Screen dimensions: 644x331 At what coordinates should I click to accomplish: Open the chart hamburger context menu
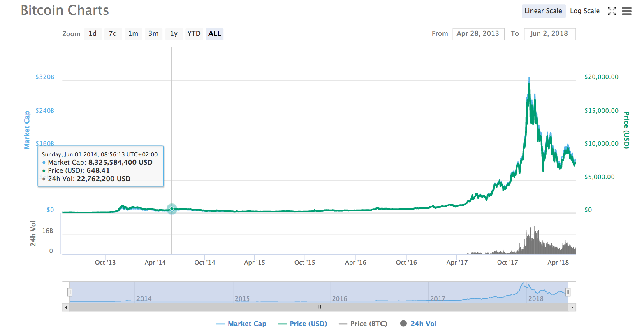click(x=626, y=11)
